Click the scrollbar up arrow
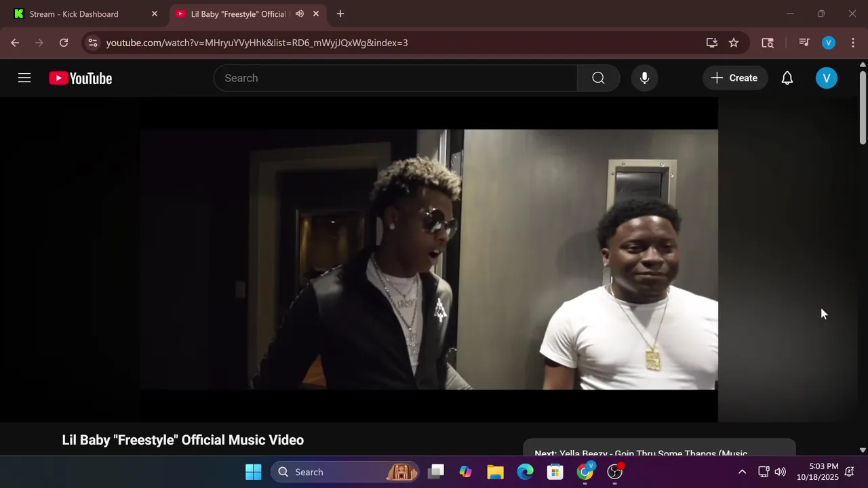Image resolution: width=868 pixels, height=488 pixels. click(863, 64)
